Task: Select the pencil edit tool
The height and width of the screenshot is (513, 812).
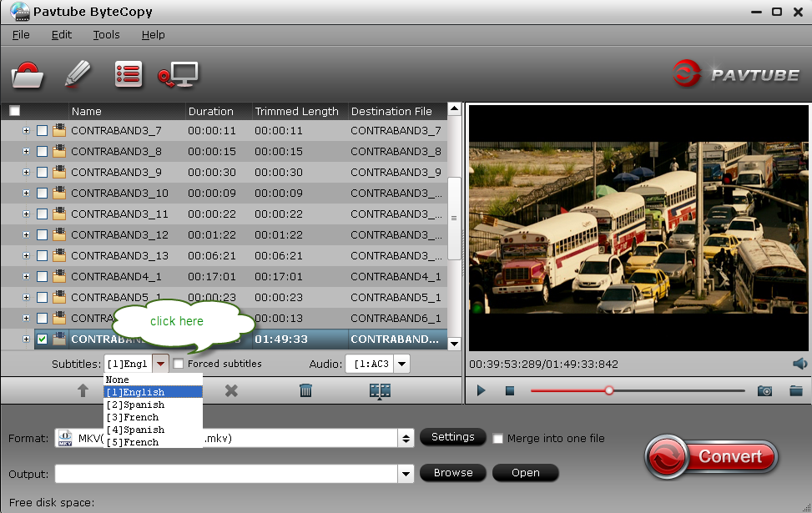Action: 78,73
